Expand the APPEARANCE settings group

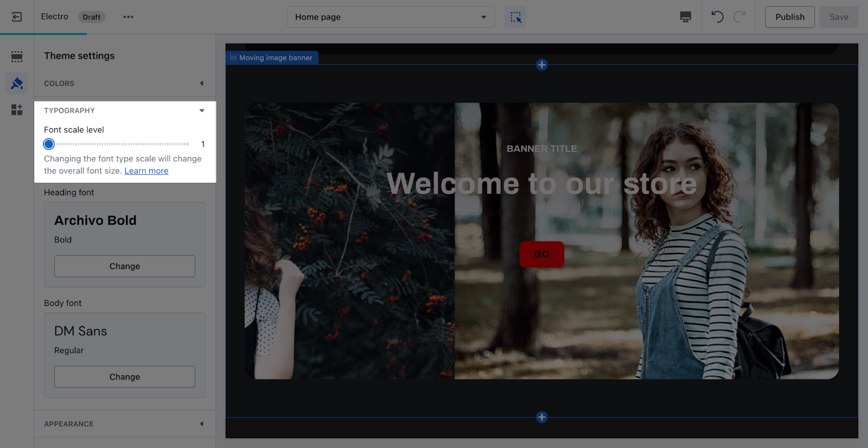[125, 424]
